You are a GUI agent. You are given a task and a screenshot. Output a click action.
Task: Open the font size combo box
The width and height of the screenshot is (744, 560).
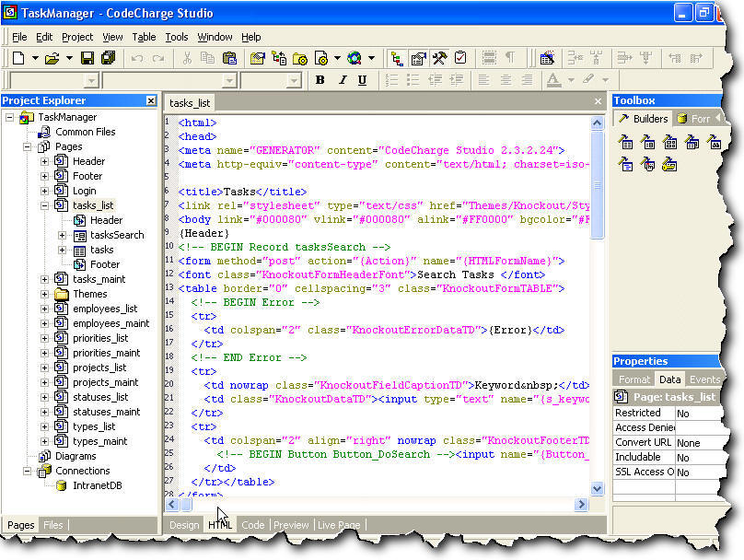[x=294, y=80]
